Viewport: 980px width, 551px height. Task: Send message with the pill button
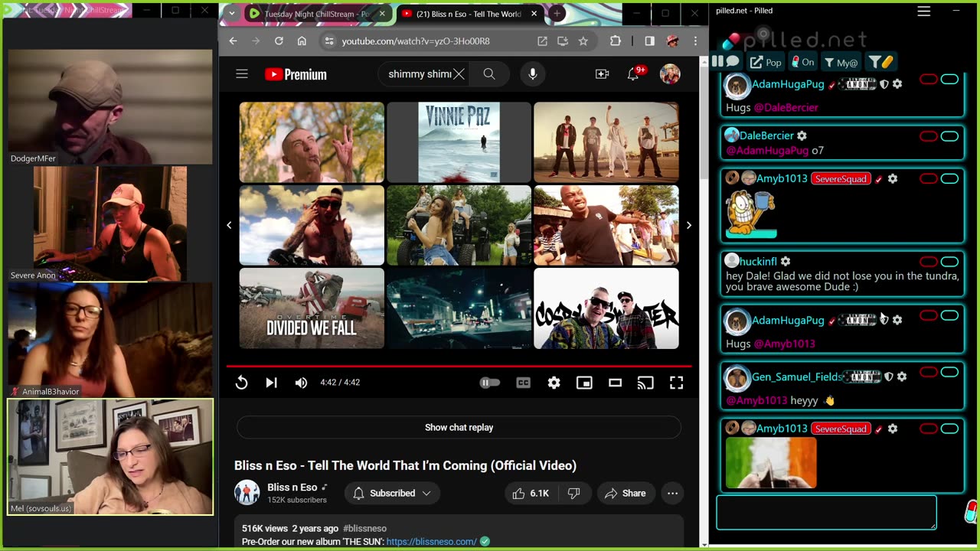pos(971,512)
